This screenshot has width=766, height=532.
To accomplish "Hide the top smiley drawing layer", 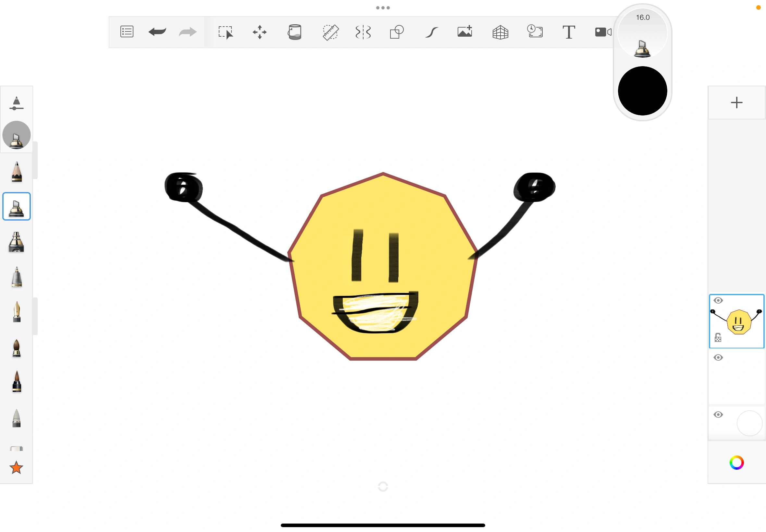I will tap(718, 300).
